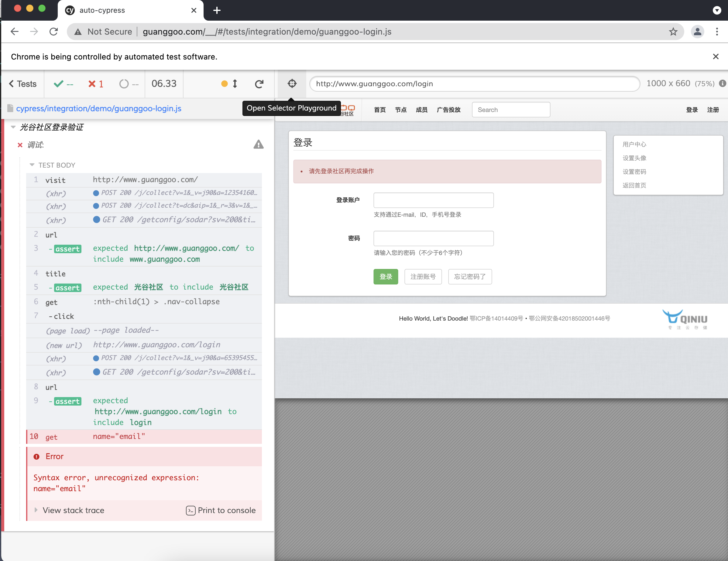Open the guanggoo-login.js spec file link
728x561 pixels.
click(x=99, y=109)
